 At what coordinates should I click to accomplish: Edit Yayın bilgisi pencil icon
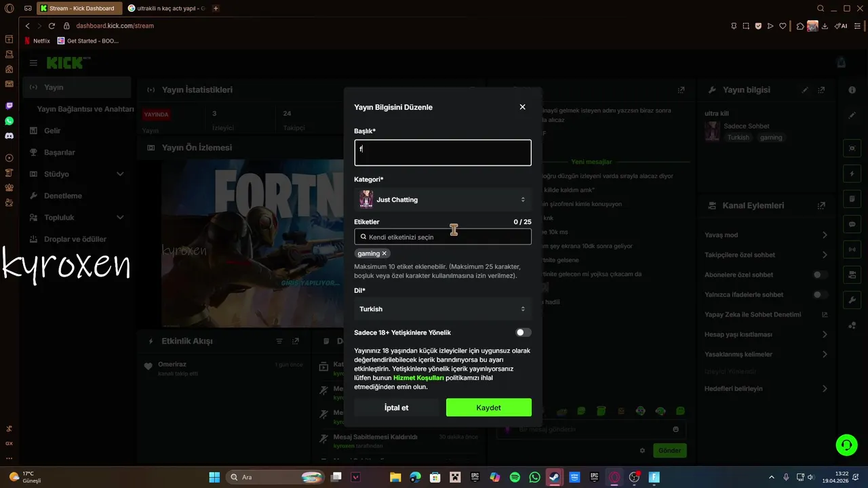(805, 89)
